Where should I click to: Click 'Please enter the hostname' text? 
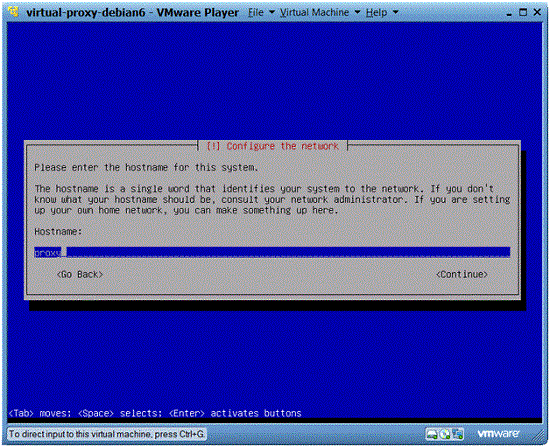coord(146,168)
